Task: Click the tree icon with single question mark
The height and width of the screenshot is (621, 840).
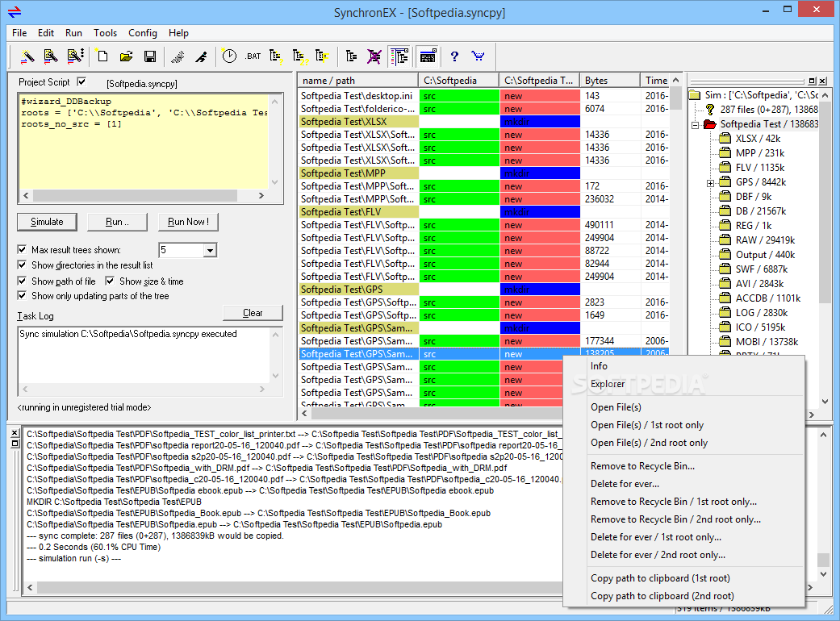Action: [275, 56]
